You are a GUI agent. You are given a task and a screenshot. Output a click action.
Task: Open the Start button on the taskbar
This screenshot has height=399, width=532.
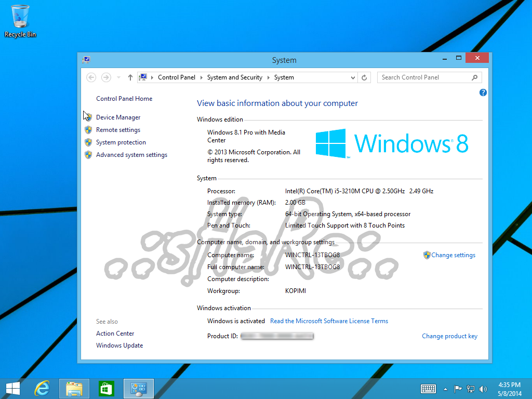point(13,389)
